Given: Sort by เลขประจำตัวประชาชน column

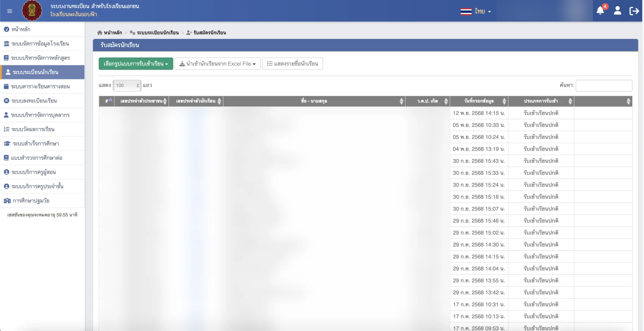Looking at the screenshot, I should 142,101.
